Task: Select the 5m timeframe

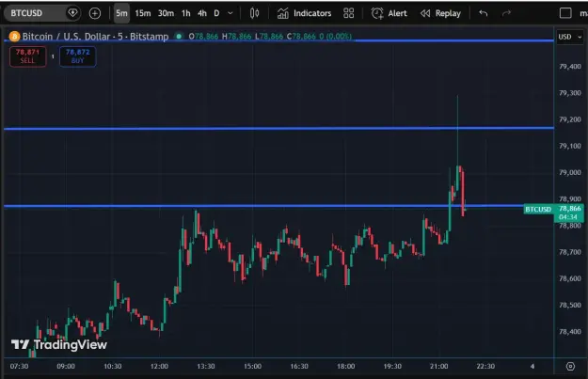Action: tap(121, 13)
